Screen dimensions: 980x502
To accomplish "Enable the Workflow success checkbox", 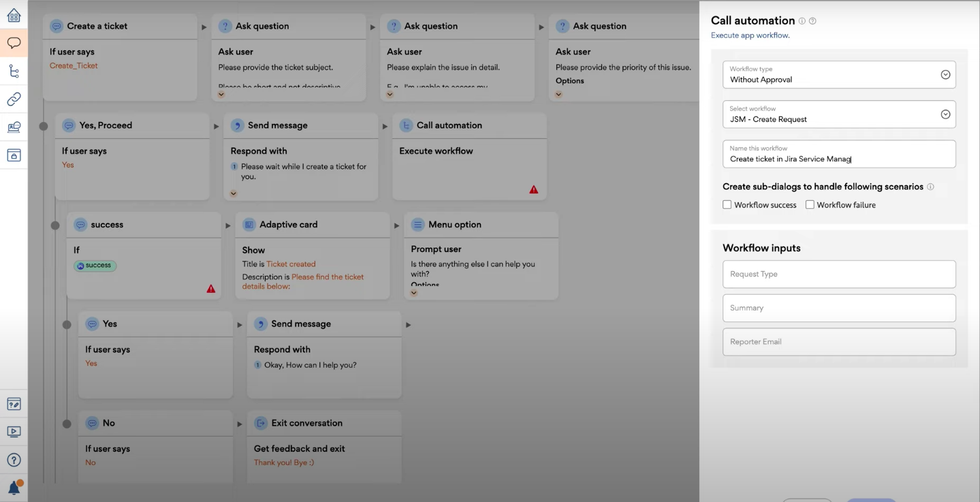I will [x=727, y=204].
